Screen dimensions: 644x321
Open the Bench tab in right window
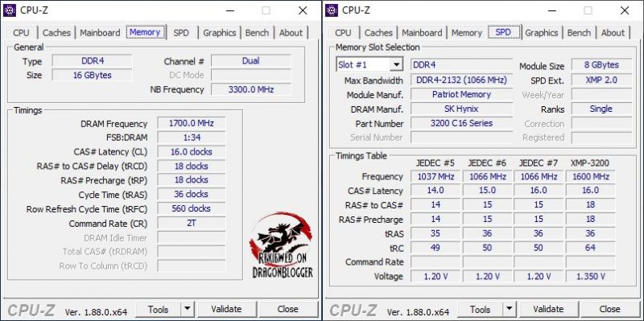(x=579, y=33)
